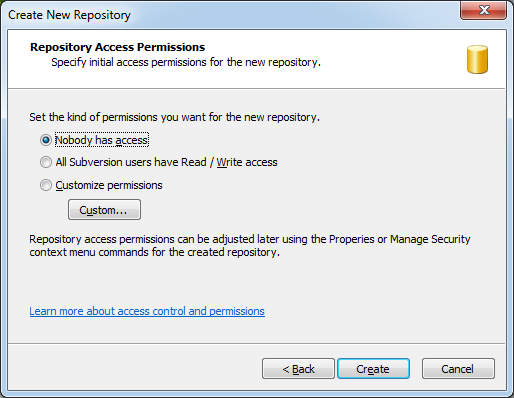Click the Nobody has access label text
This screenshot has width=514, height=398.
point(102,140)
